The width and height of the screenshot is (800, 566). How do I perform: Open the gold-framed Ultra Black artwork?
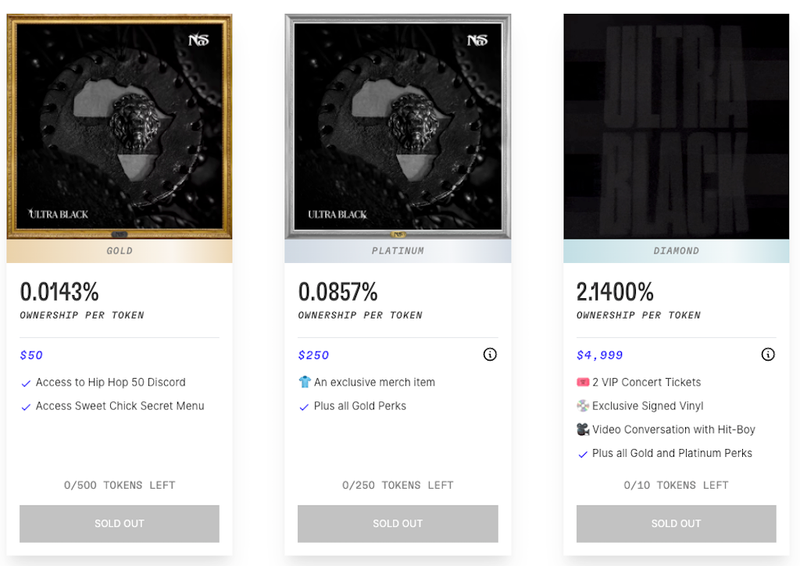(x=119, y=127)
